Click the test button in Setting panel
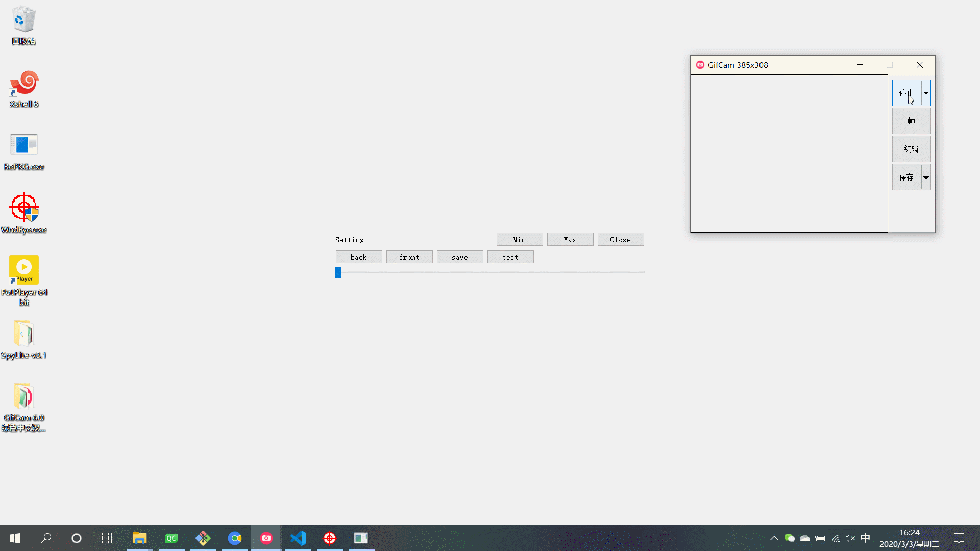Screen dimensions: 980x551 (x=510, y=257)
